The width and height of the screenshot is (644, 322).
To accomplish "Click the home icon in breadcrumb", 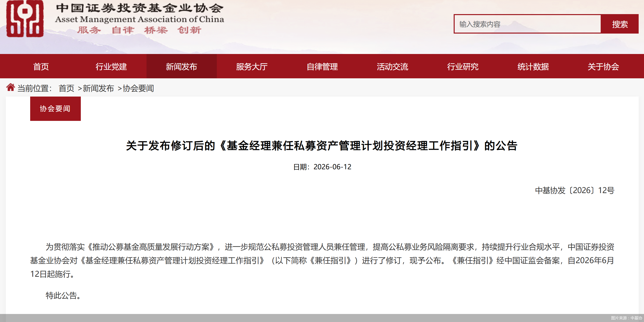I will pyautogui.click(x=10, y=88).
